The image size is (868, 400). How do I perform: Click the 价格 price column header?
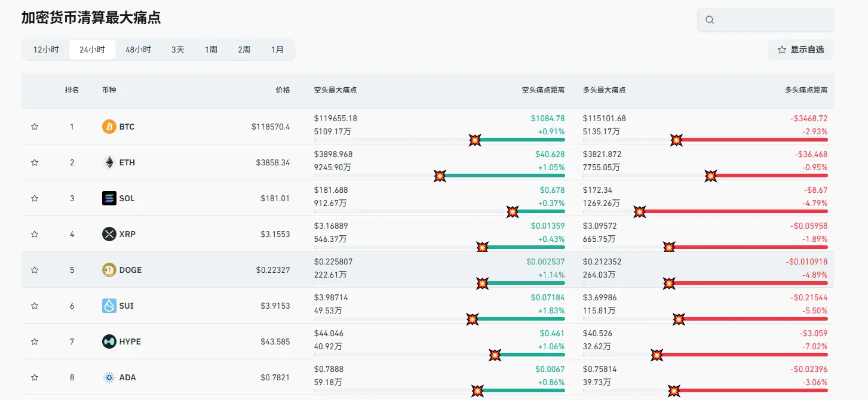point(283,90)
